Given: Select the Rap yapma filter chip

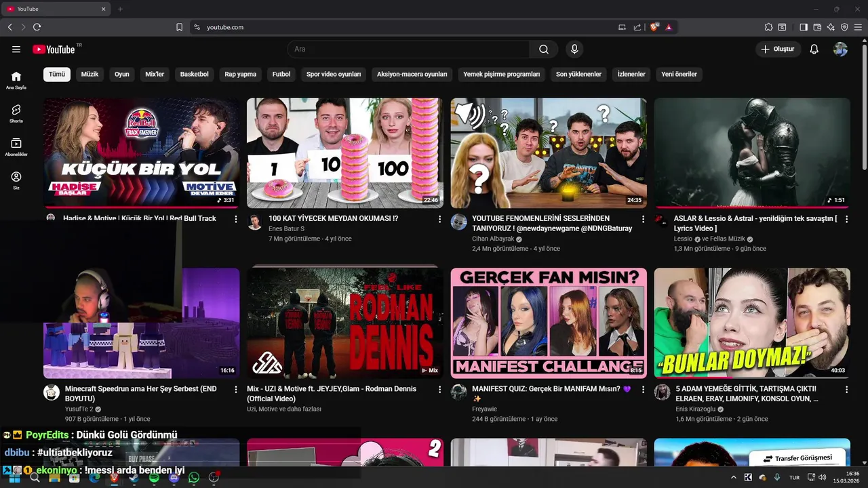Looking at the screenshot, I should [x=241, y=74].
